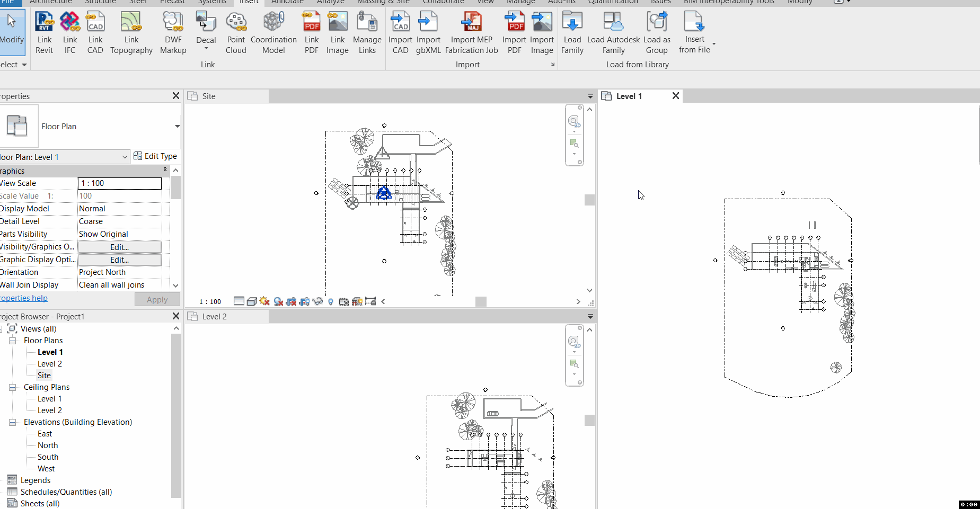Click the Edit Type button
The image size is (980, 509).
coord(156,156)
